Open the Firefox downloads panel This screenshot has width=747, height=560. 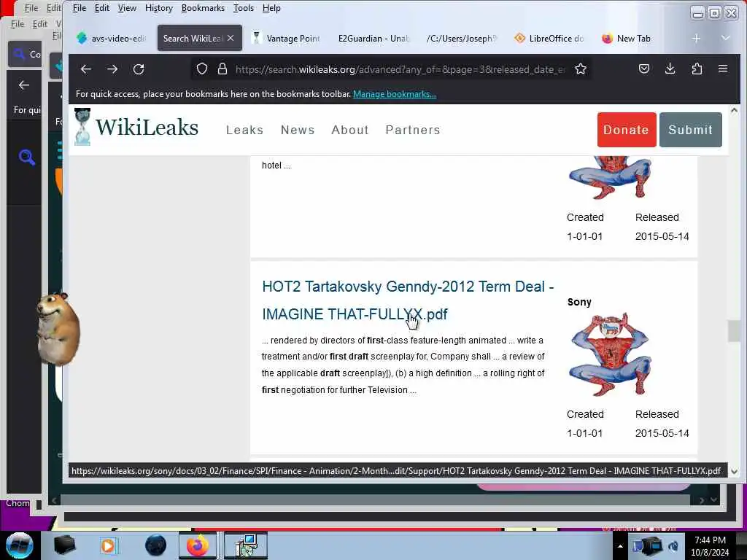point(670,69)
